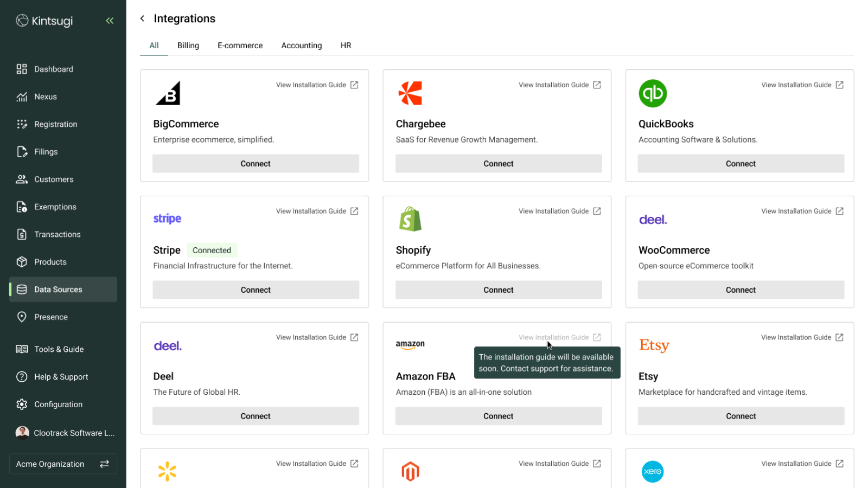
Task: Switch to the E-commerce tab
Action: (240, 46)
